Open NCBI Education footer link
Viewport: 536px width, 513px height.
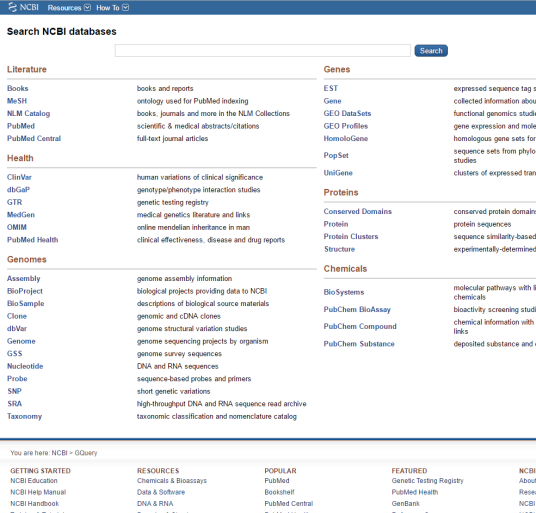[34, 481]
